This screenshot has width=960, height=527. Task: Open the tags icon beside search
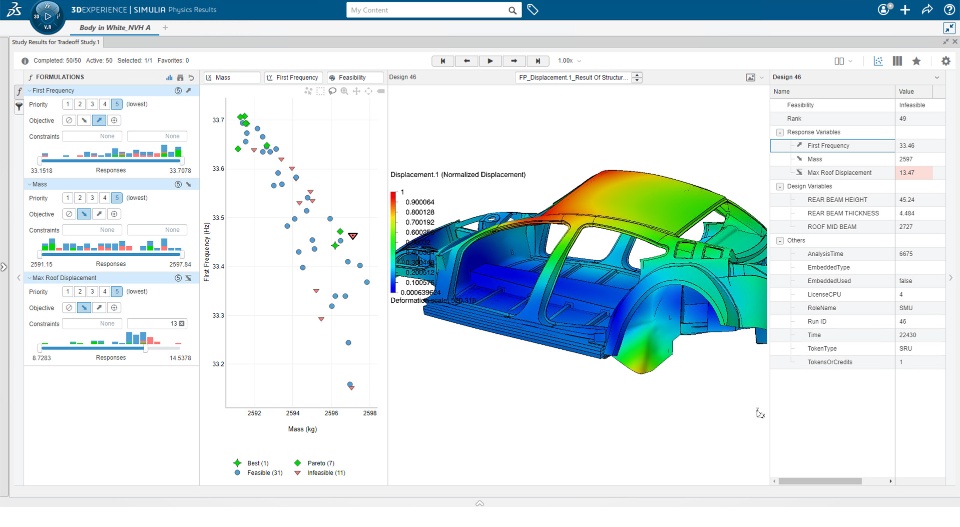pyautogui.click(x=533, y=10)
